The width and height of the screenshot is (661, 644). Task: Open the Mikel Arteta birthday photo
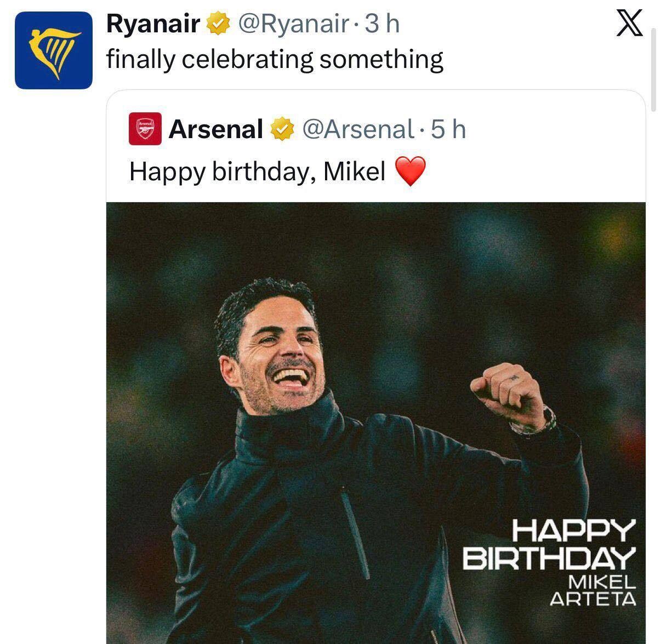[x=376, y=423]
